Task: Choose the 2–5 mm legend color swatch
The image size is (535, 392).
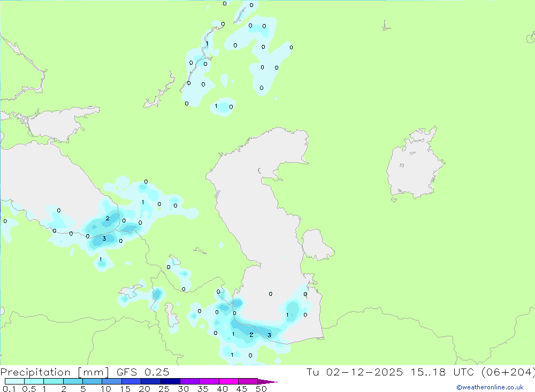Action: tap(73, 381)
